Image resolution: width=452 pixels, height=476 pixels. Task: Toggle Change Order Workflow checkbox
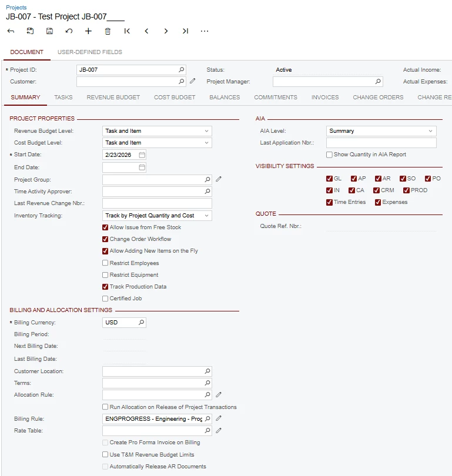pyautogui.click(x=105, y=239)
